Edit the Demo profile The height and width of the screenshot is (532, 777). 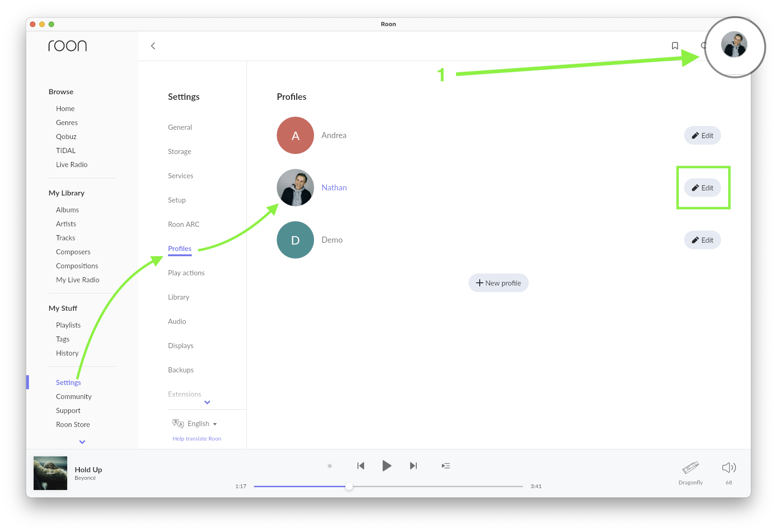702,240
